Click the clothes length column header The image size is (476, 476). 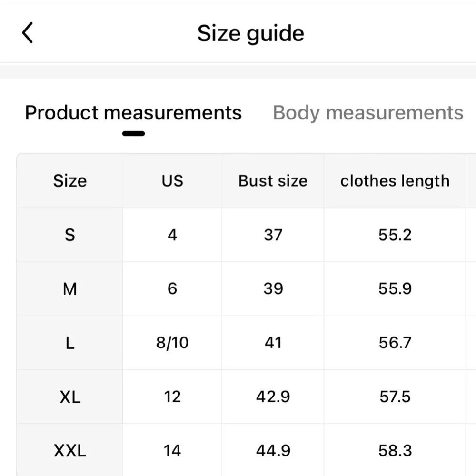coord(395,181)
